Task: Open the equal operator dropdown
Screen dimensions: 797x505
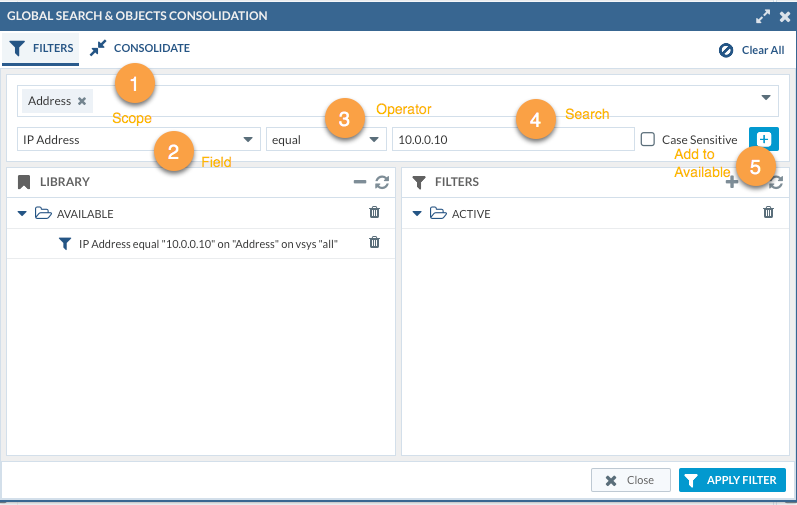Action: tap(375, 140)
